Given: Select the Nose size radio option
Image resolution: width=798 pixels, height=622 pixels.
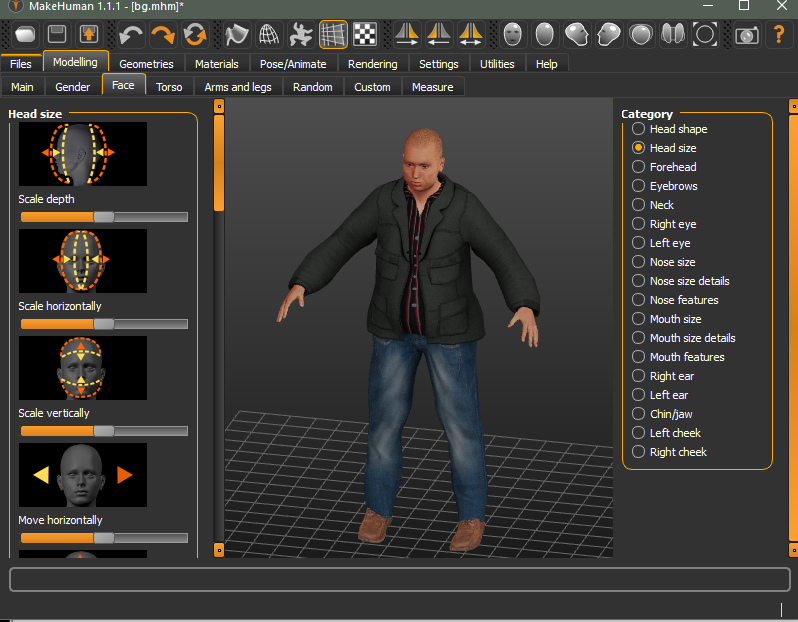Looking at the screenshot, I should pyautogui.click(x=639, y=262).
